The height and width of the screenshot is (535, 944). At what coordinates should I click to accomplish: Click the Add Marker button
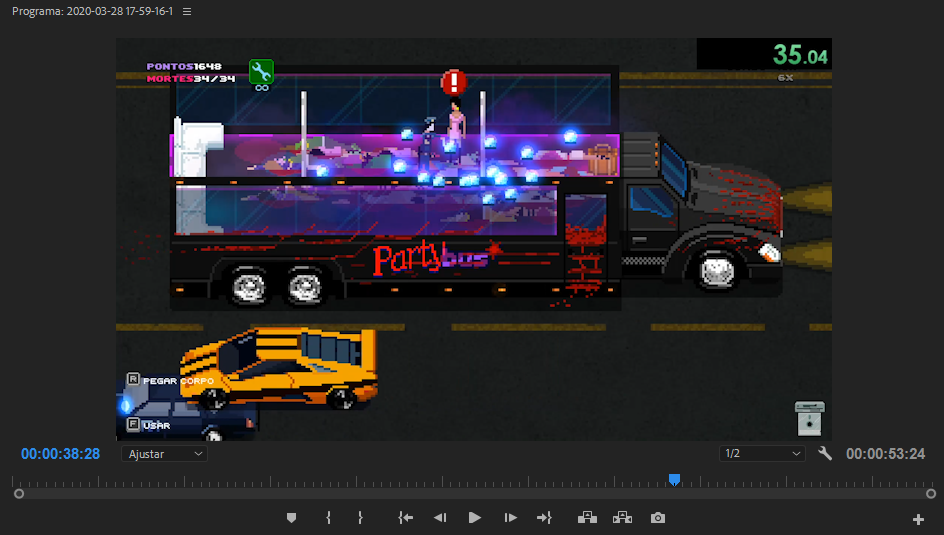pos(291,518)
